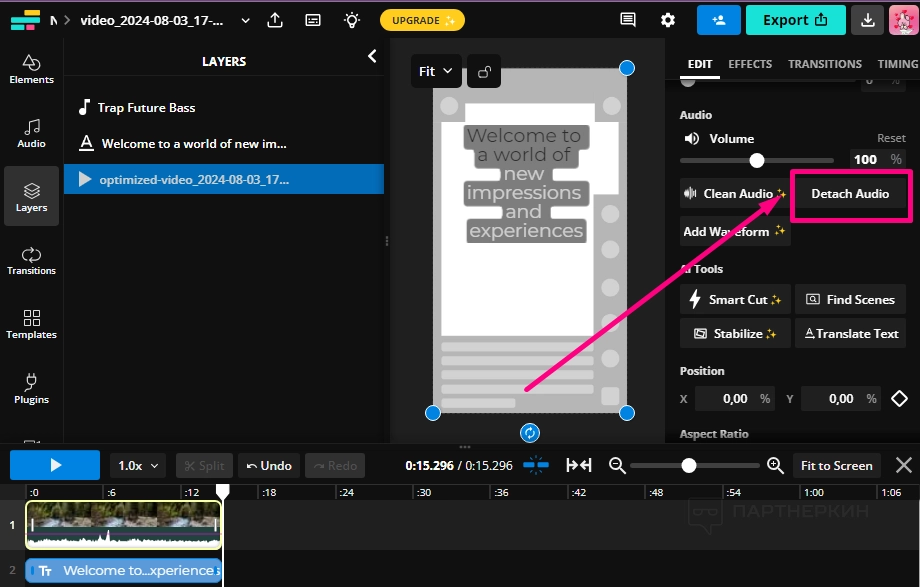Open the 1.0x playback speed dropdown
This screenshot has height=587, width=920.
tap(137, 465)
